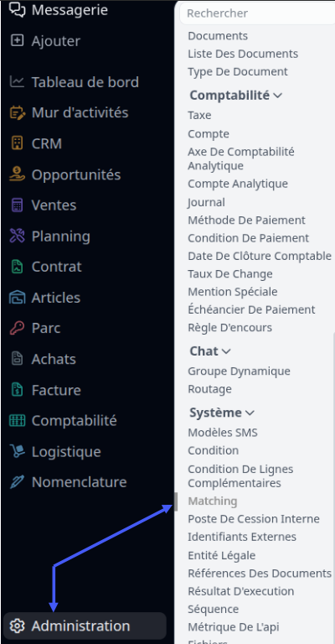Click the Logistique hand-truck icon
Image resolution: width=335 pixels, height=644 pixels.
point(18,451)
